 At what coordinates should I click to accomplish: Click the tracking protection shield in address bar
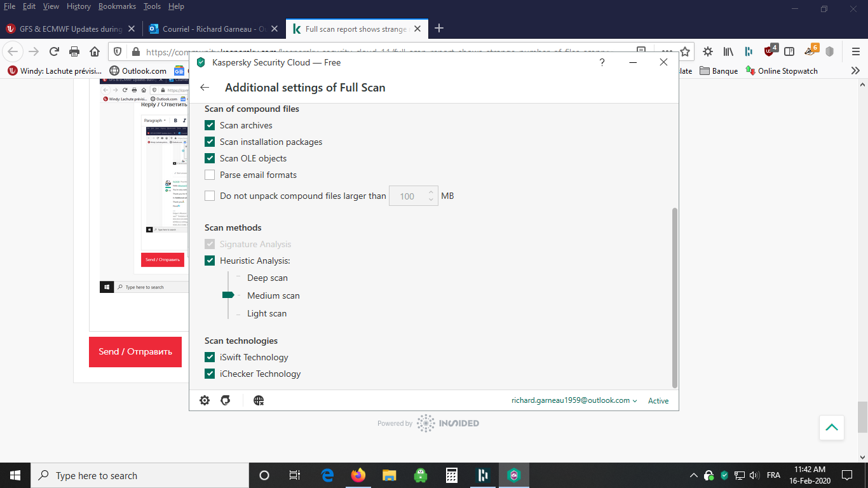click(117, 51)
